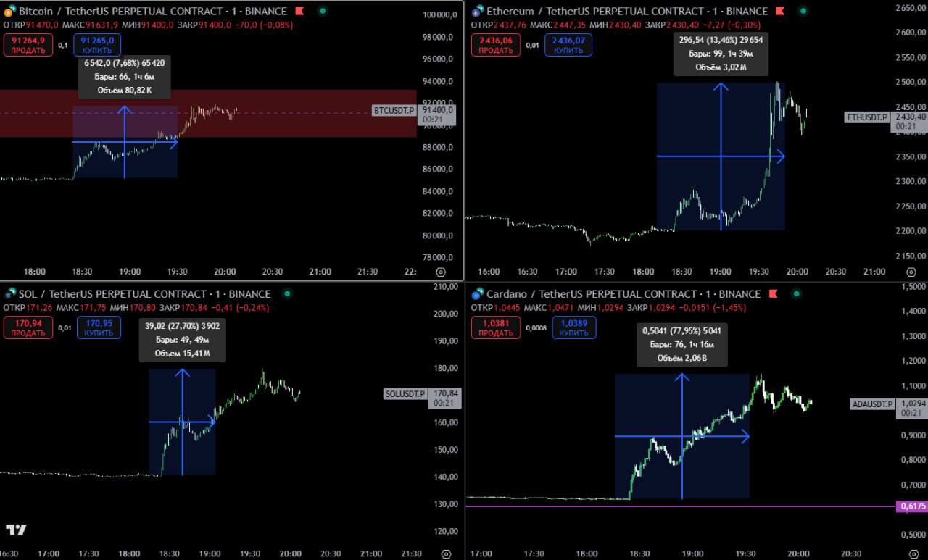Click the 2 650,00 price scale value

(x=911, y=8)
